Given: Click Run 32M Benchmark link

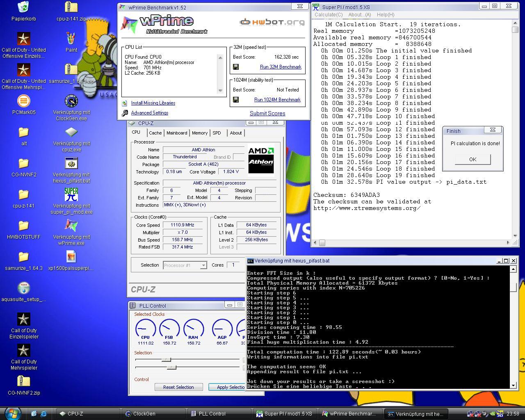Looking at the screenshot, I should click(281, 67).
